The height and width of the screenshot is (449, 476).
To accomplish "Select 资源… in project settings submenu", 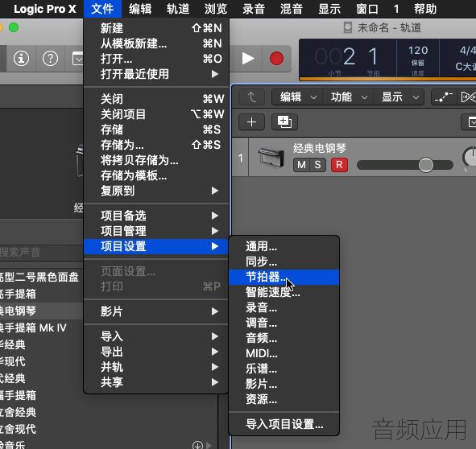I will (284, 400).
